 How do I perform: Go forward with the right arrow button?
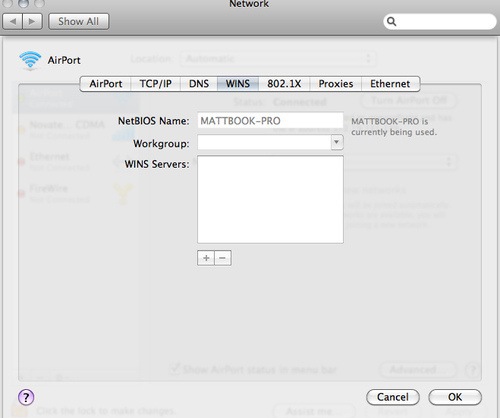coord(32,22)
